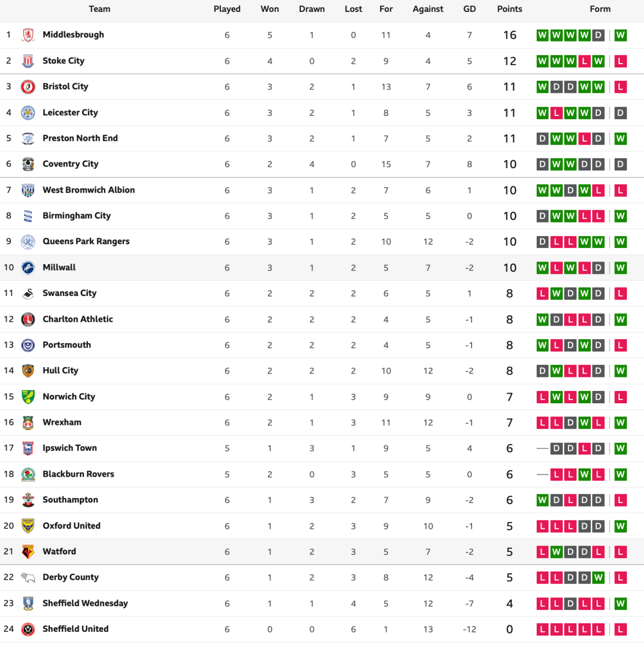Click the Points column header
The width and height of the screenshot is (644, 647).
click(x=509, y=9)
